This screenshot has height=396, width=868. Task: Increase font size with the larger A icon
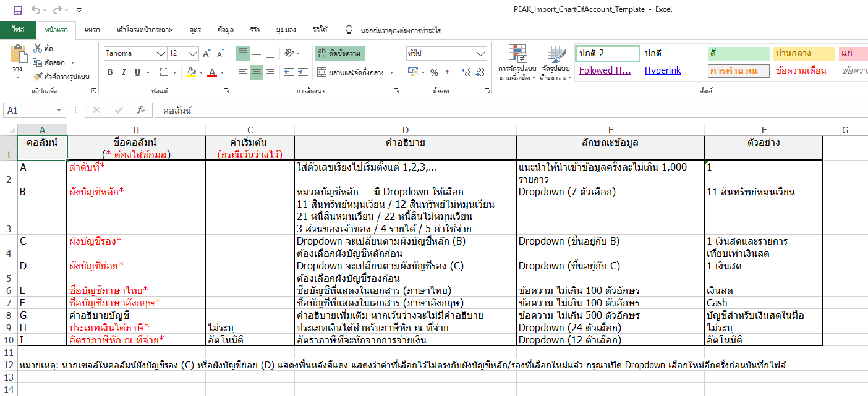coord(207,53)
